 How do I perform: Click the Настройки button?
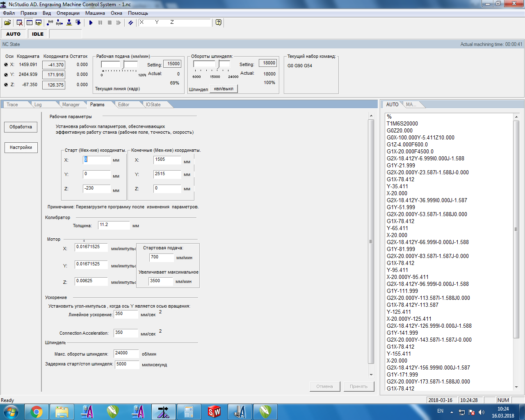(21, 147)
